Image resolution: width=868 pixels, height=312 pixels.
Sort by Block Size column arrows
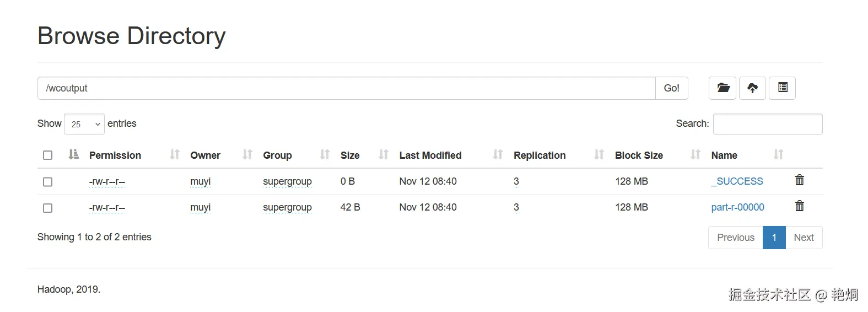696,155
